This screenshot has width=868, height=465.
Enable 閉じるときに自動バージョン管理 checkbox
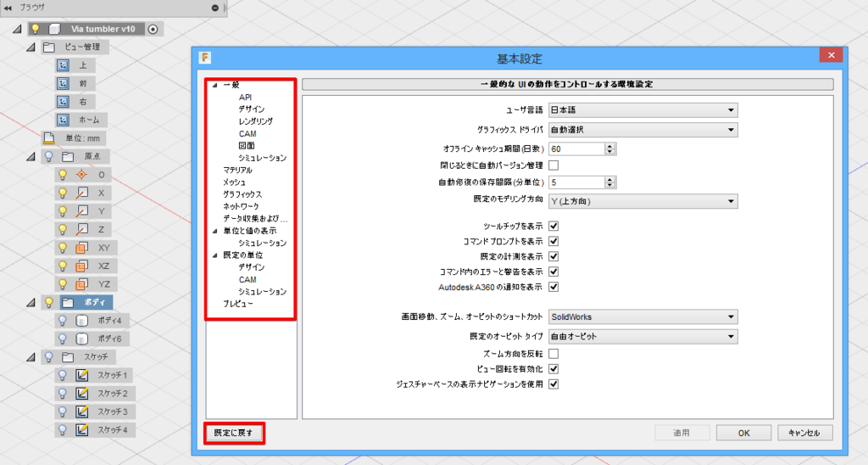554,165
